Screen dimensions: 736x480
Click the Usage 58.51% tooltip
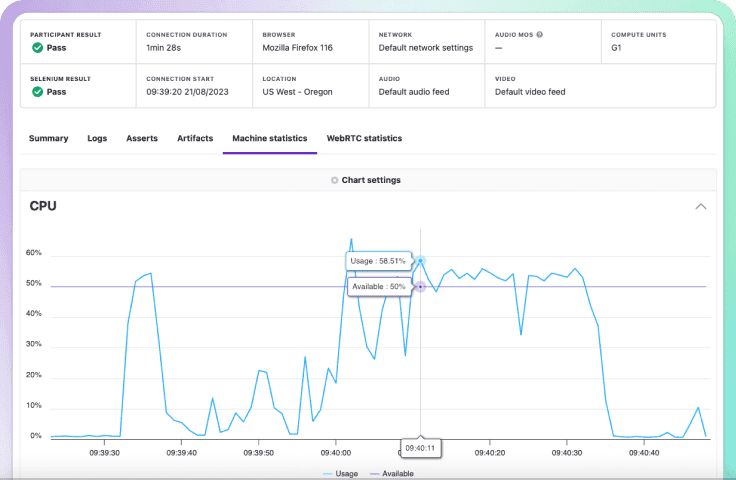pyautogui.click(x=378, y=261)
